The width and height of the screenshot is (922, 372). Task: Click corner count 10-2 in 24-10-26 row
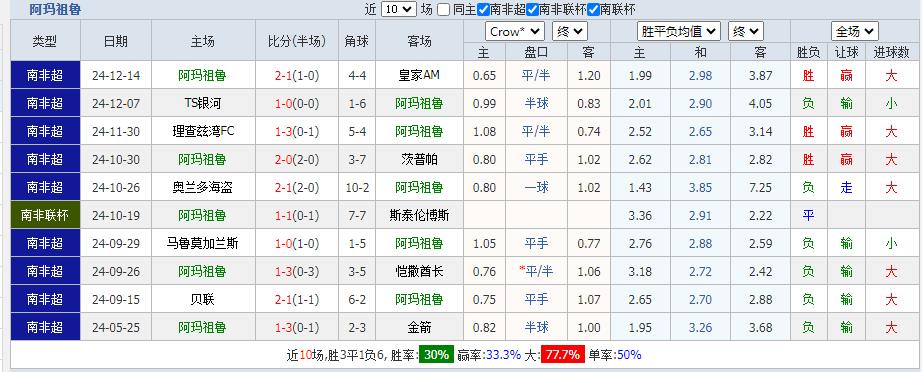pyautogui.click(x=357, y=187)
